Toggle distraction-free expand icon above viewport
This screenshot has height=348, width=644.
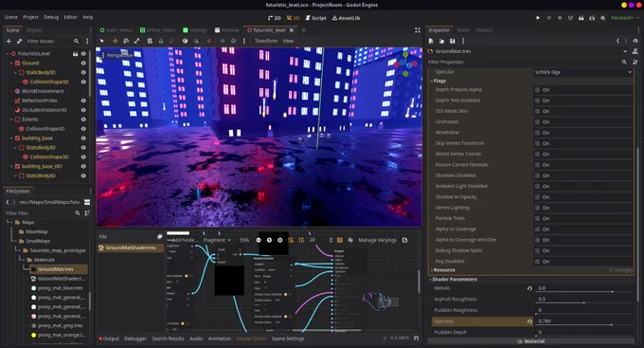click(x=418, y=30)
